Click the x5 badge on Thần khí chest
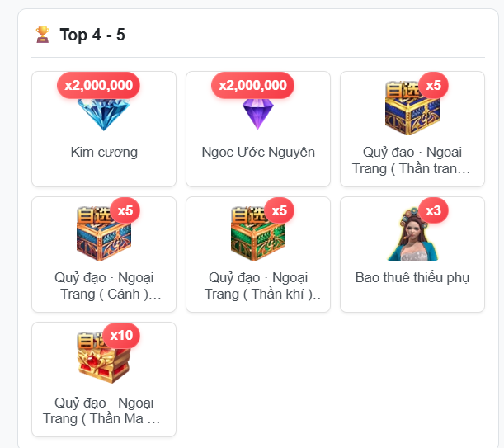The image size is (504, 448). pyautogui.click(x=280, y=210)
